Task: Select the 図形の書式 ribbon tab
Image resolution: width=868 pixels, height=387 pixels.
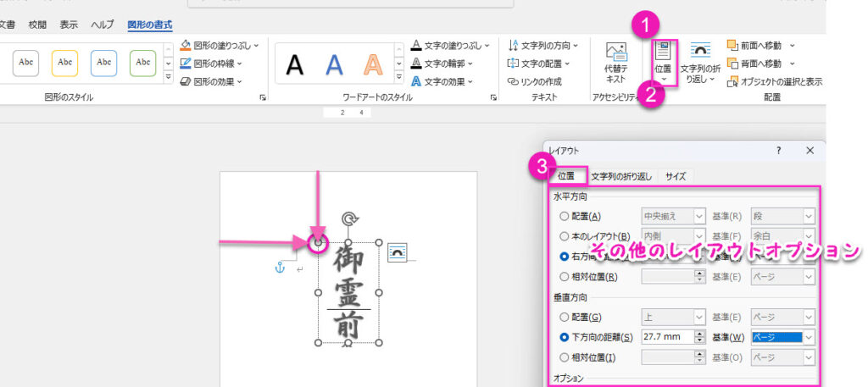Action: pyautogui.click(x=149, y=25)
